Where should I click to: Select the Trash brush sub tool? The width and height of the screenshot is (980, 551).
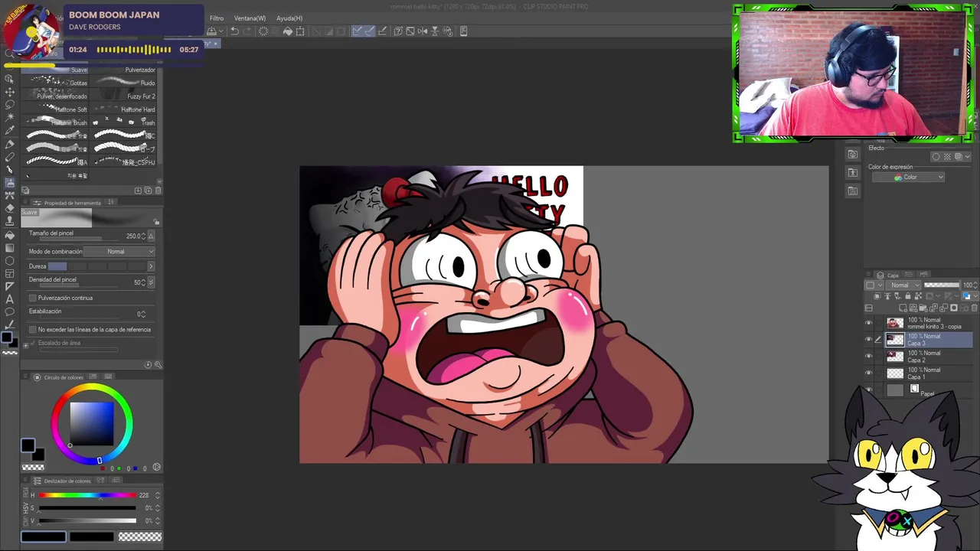click(124, 122)
